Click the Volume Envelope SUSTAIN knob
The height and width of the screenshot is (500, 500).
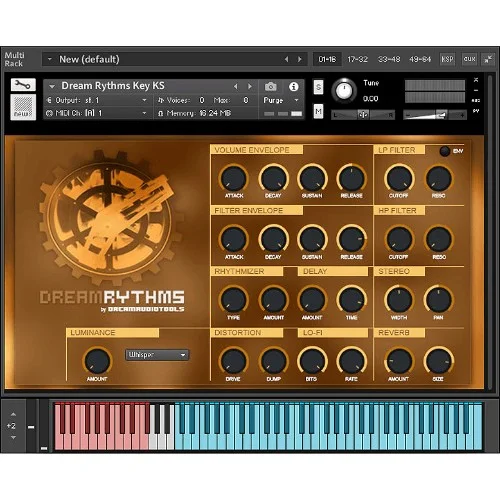[x=312, y=178]
